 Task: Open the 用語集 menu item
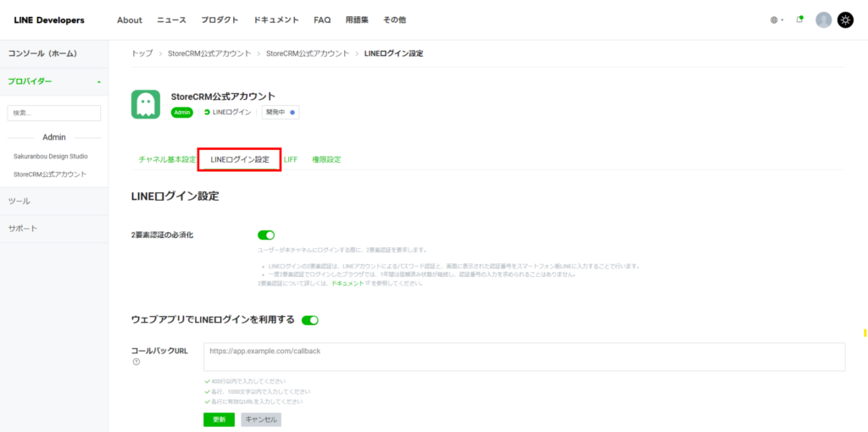tap(357, 20)
